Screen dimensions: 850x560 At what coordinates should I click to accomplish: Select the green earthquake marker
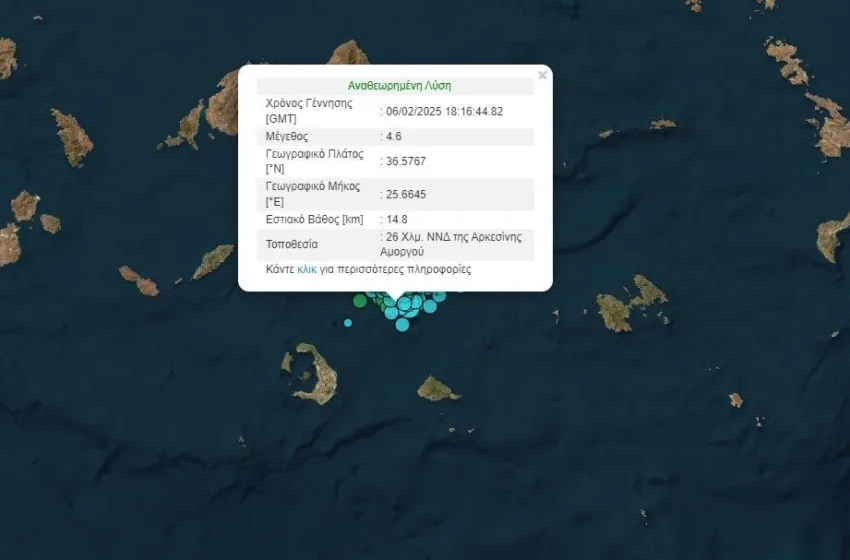pos(360,300)
